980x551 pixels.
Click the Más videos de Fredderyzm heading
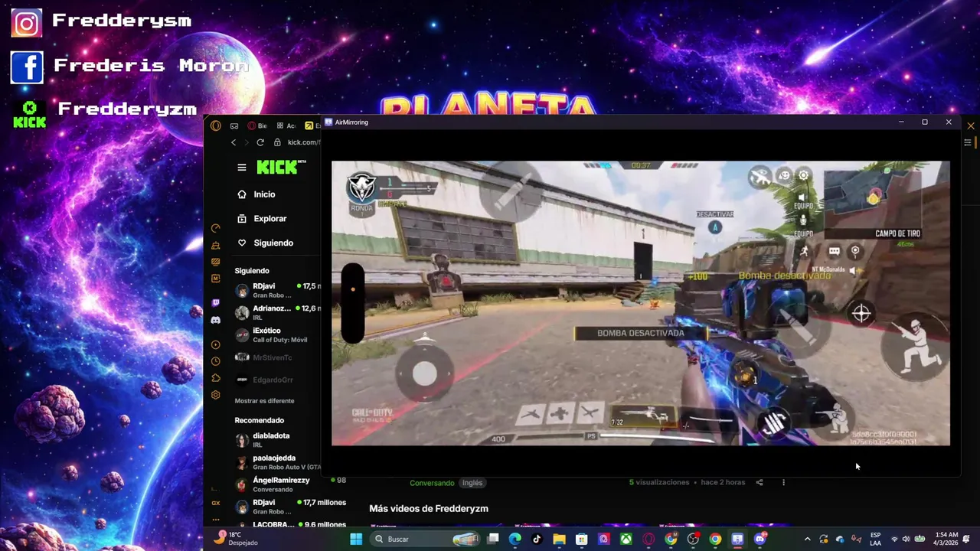pos(429,508)
